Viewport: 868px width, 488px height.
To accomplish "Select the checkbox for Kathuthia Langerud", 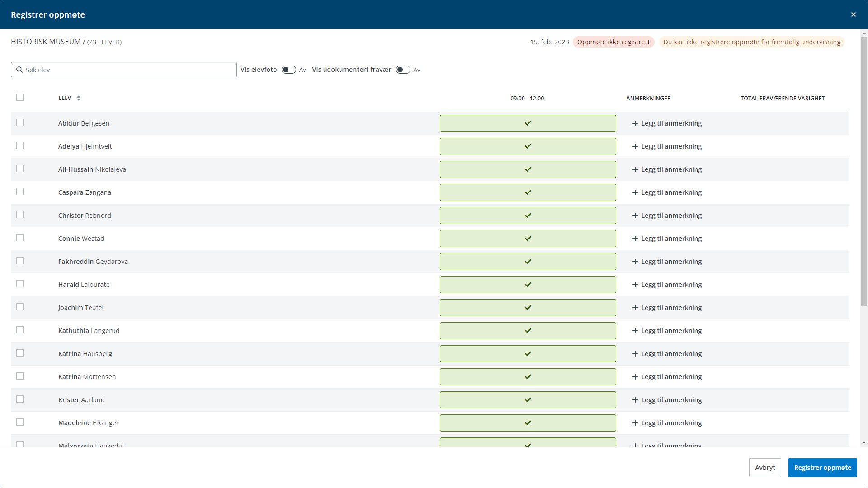I will (20, 330).
